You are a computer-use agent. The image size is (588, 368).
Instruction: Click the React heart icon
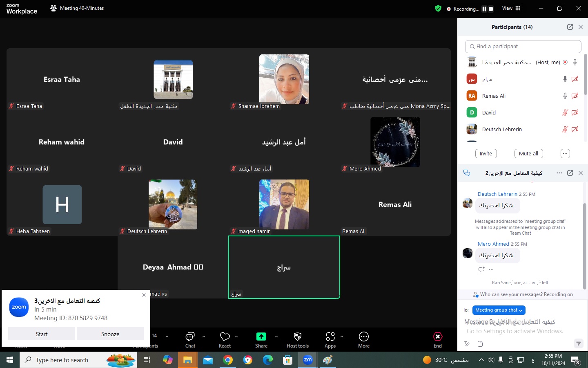(225, 337)
